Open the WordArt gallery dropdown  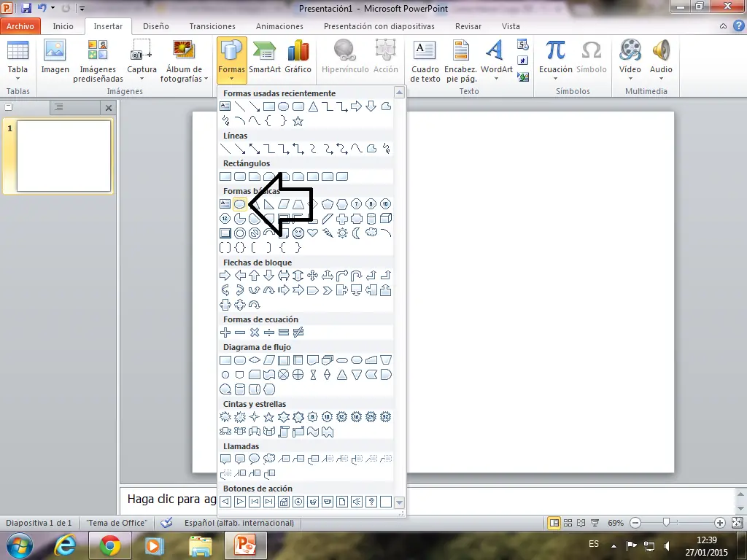pyautogui.click(x=496, y=79)
